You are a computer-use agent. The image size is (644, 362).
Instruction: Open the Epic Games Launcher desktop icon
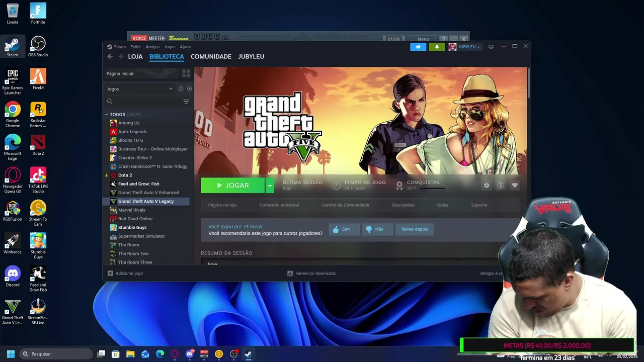click(x=13, y=81)
